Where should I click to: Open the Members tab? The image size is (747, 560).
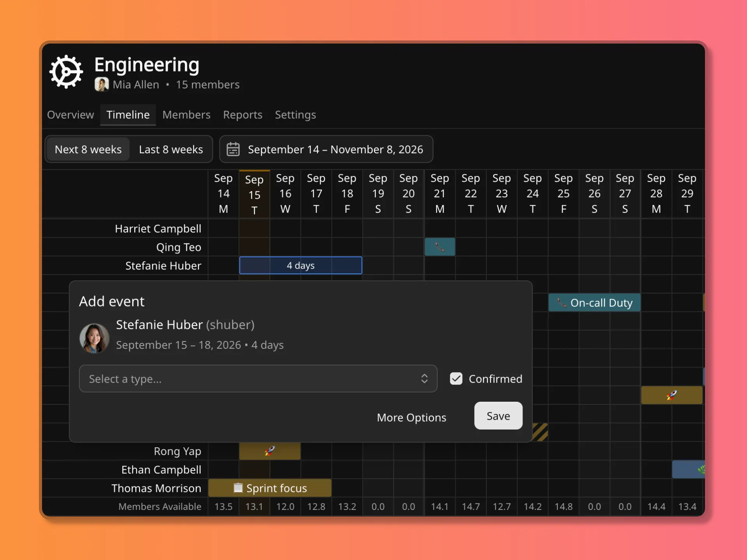(x=186, y=115)
